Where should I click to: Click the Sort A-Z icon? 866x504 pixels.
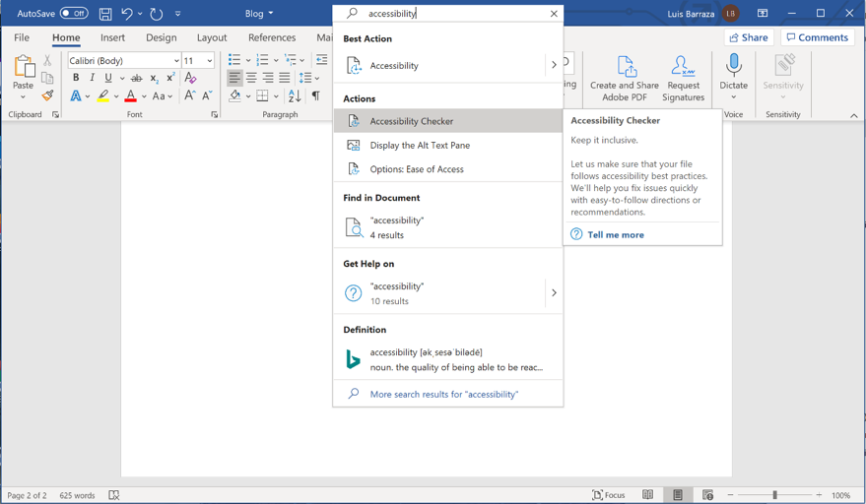click(295, 96)
